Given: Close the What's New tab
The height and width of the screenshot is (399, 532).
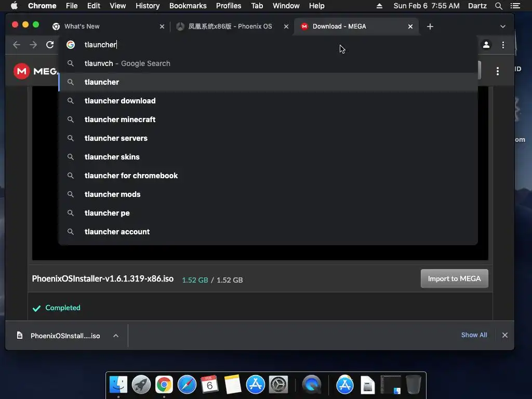Looking at the screenshot, I should pyautogui.click(x=162, y=26).
